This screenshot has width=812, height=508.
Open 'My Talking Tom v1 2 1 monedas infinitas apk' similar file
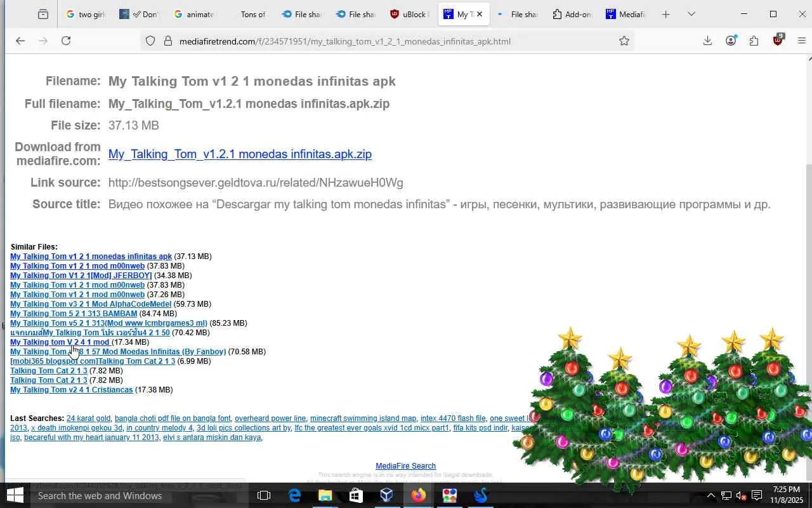click(x=91, y=257)
